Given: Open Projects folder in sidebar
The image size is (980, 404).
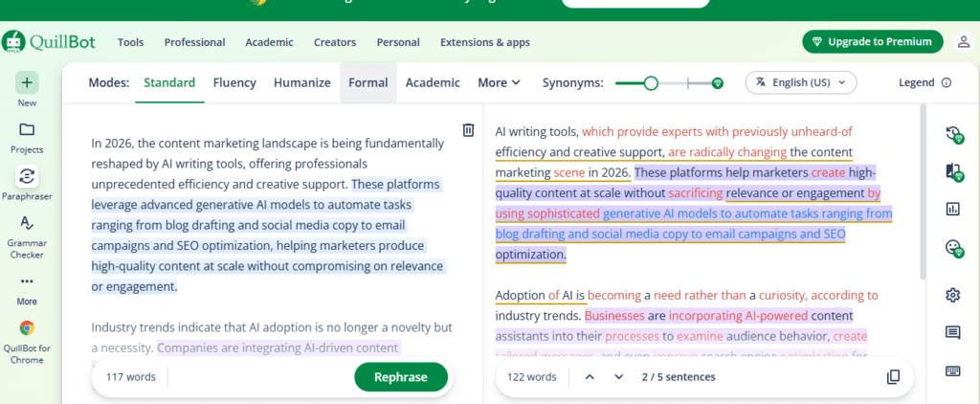Looking at the screenshot, I should coord(27,137).
